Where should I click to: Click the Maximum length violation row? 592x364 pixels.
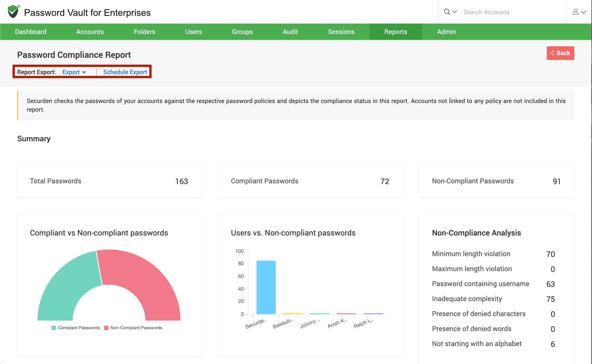coord(494,269)
